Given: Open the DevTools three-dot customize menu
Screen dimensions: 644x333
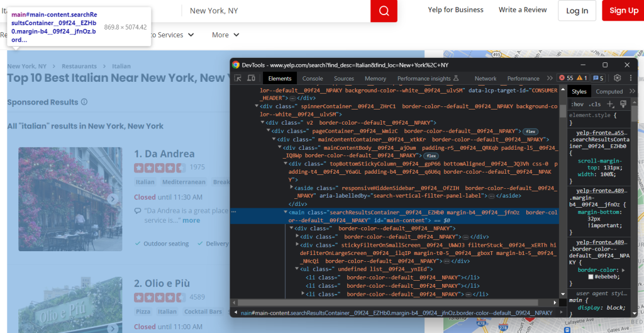Looking at the screenshot, I should pyautogui.click(x=630, y=78).
